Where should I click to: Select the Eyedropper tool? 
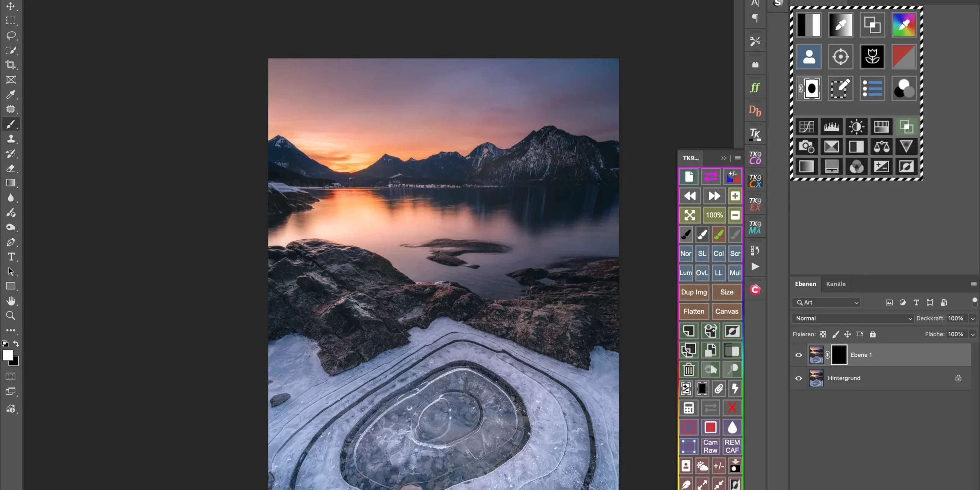11,94
